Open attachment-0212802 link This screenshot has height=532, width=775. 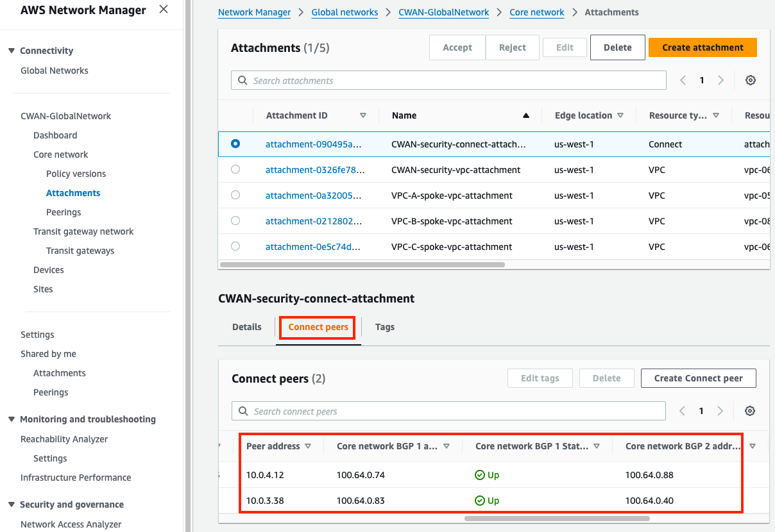tap(314, 221)
